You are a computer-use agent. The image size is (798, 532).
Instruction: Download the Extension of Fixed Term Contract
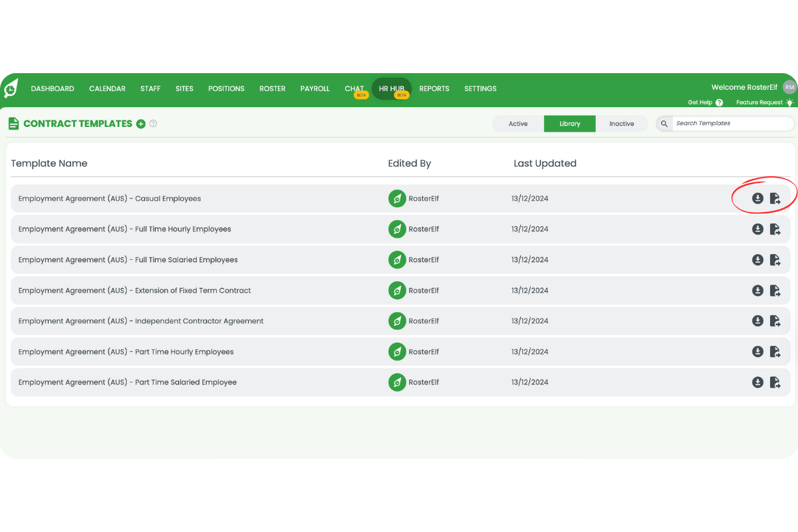coord(757,290)
